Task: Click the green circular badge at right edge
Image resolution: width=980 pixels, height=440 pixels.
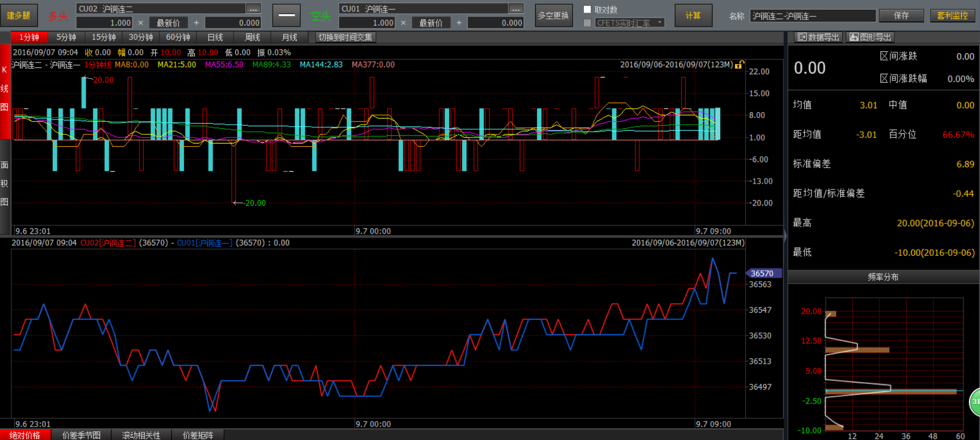Action: point(974,402)
